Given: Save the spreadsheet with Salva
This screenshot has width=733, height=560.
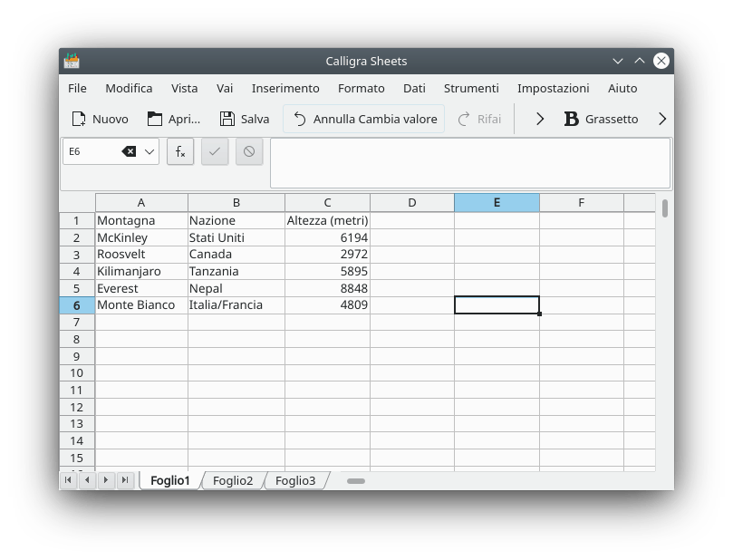Looking at the screenshot, I should click(x=245, y=119).
